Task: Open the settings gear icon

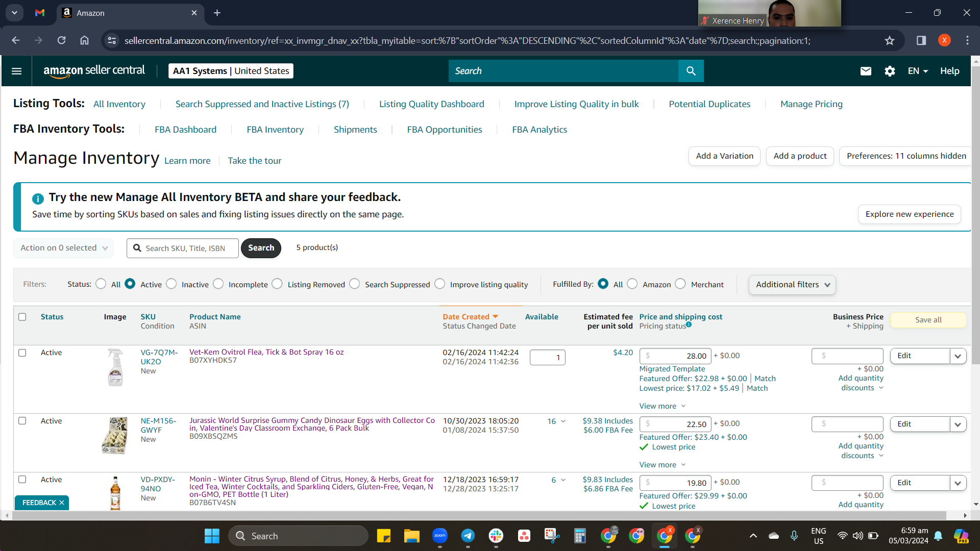Action: [890, 71]
